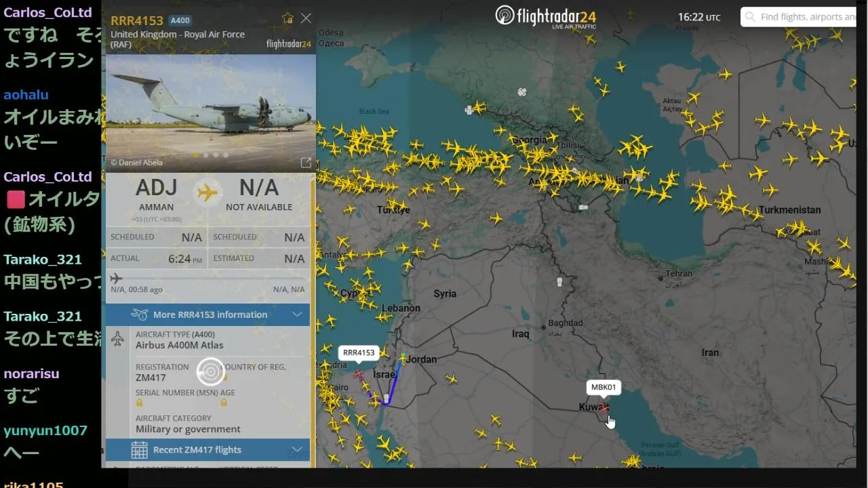Open the aircraft photo in external view

306,163
